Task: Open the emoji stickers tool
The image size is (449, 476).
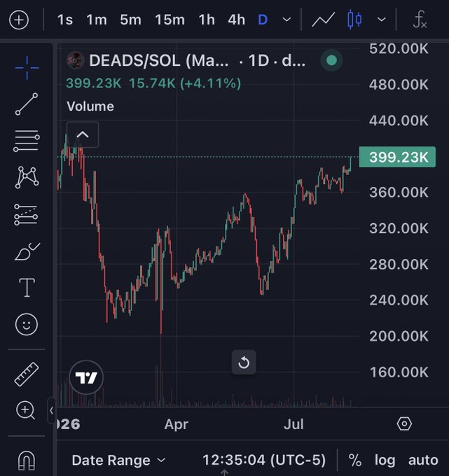Action: tap(27, 324)
